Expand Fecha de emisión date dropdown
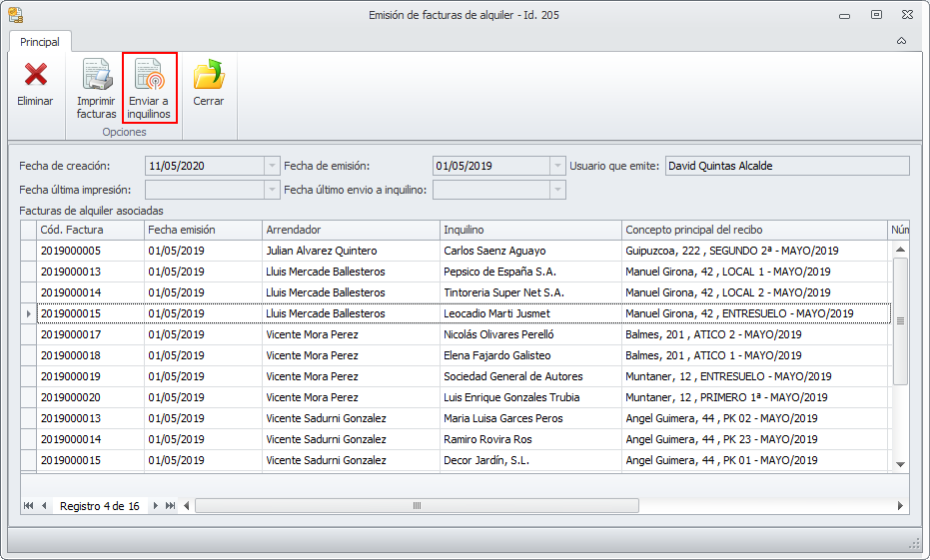This screenshot has height=560, width=930. 557,166
